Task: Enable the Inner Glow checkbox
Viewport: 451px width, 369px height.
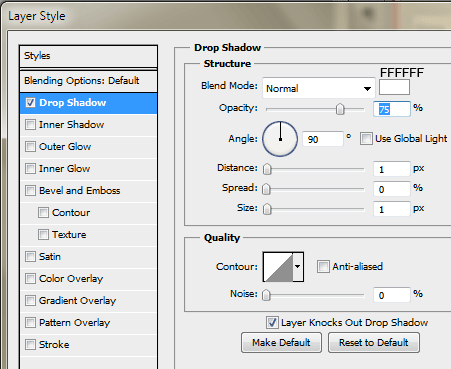Action: tap(30, 169)
